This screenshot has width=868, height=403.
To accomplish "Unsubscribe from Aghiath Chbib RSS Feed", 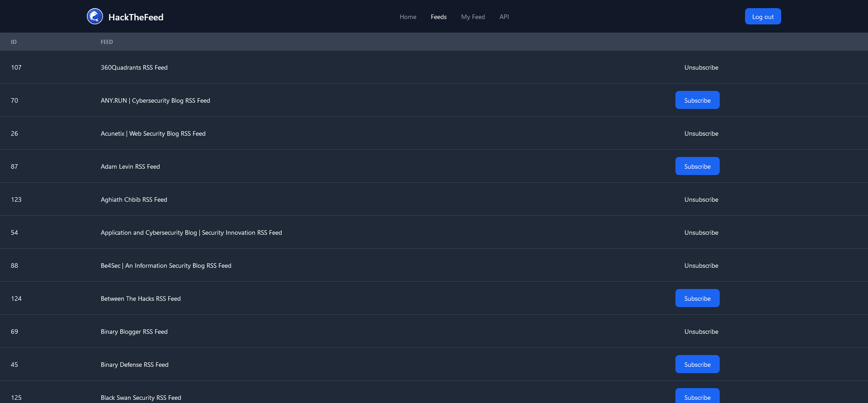I will 701,199.
